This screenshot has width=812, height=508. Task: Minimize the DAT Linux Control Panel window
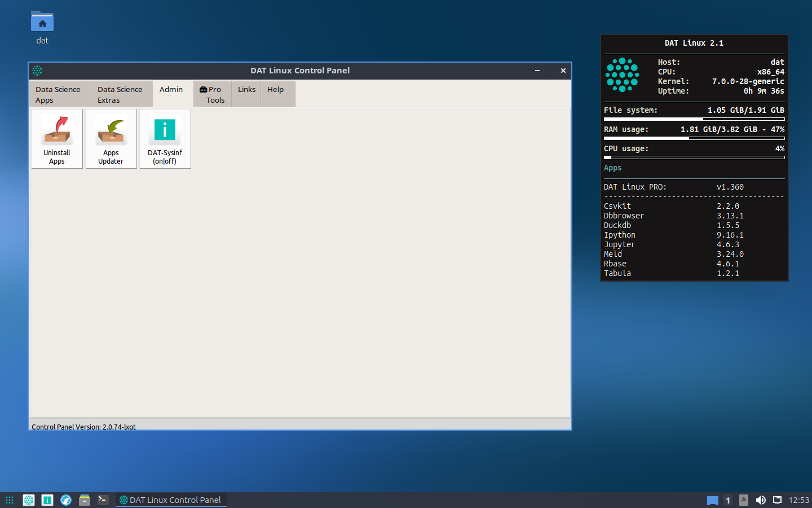tap(537, 71)
